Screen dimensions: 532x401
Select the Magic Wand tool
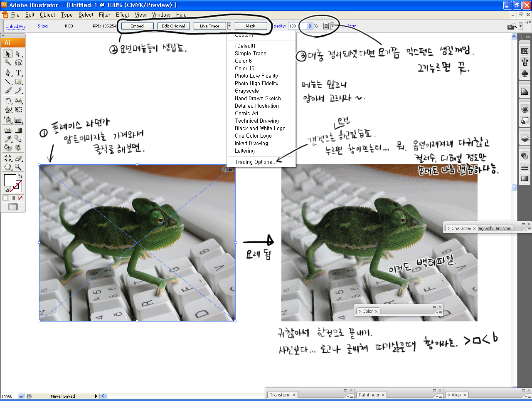click(7, 62)
